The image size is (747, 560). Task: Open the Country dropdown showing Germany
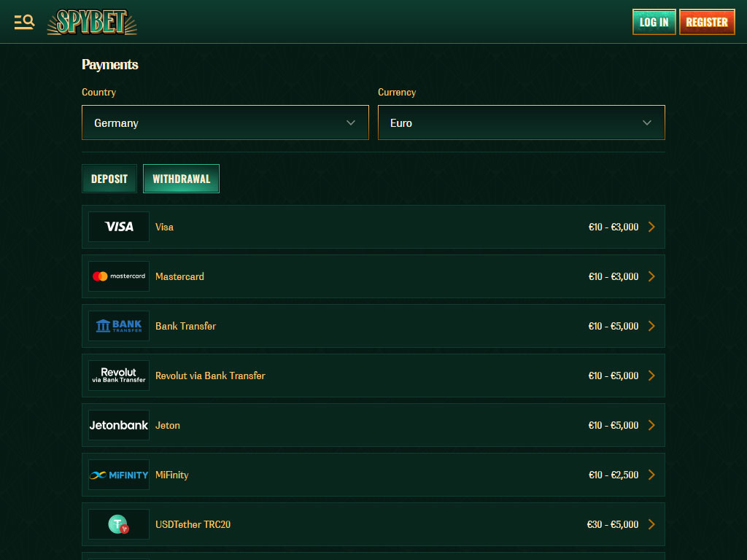click(x=225, y=122)
